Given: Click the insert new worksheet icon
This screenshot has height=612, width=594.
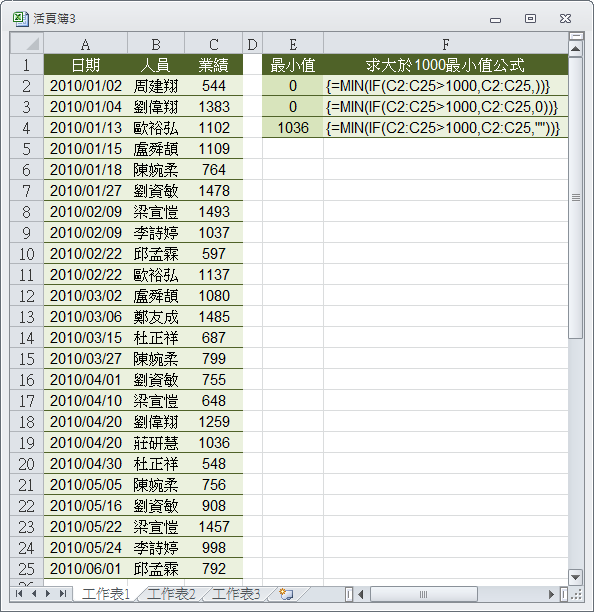Looking at the screenshot, I should coord(286,594).
